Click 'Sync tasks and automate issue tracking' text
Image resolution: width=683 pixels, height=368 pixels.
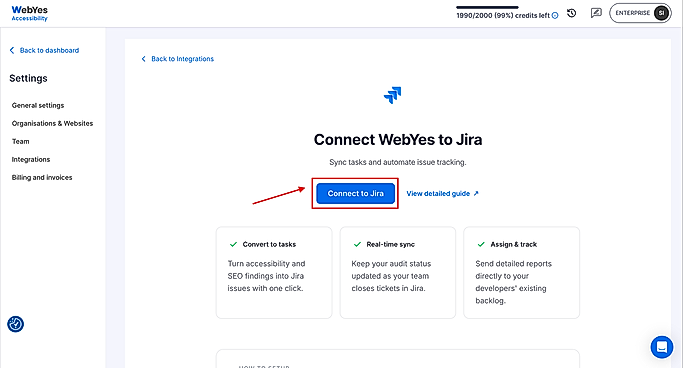tap(398, 162)
